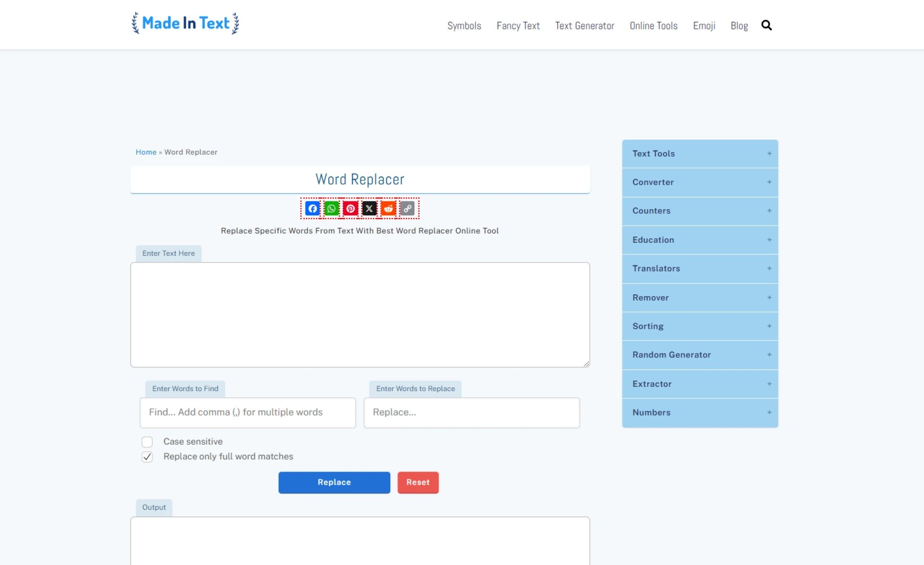Open the search icon
The height and width of the screenshot is (565, 924).
tap(766, 25)
